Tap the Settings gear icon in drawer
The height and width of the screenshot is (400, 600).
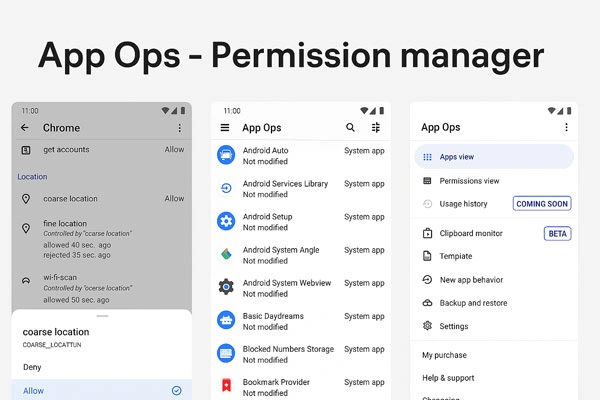pyautogui.click(x=427, y=326)
